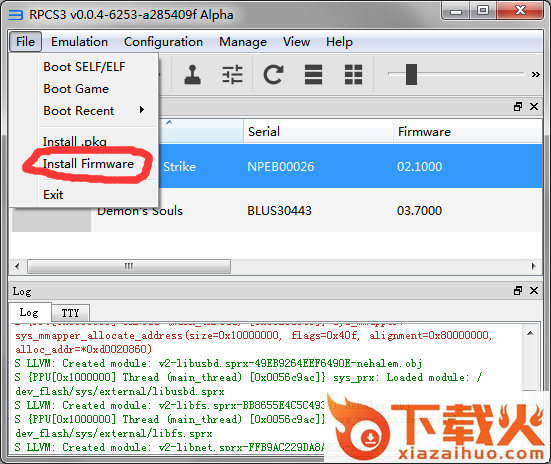Open the Help menu

point(339,42)
